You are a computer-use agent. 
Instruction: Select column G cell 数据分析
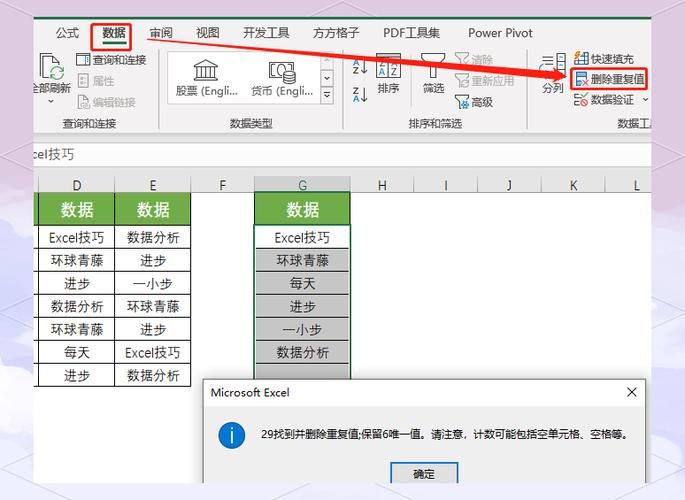[x=302, y=352]
